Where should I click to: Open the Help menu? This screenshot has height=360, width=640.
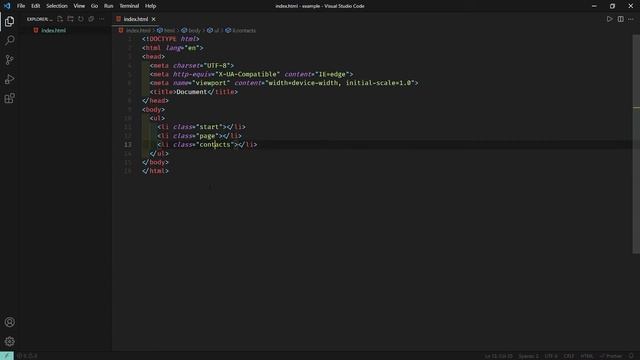(x=150, y=6)
